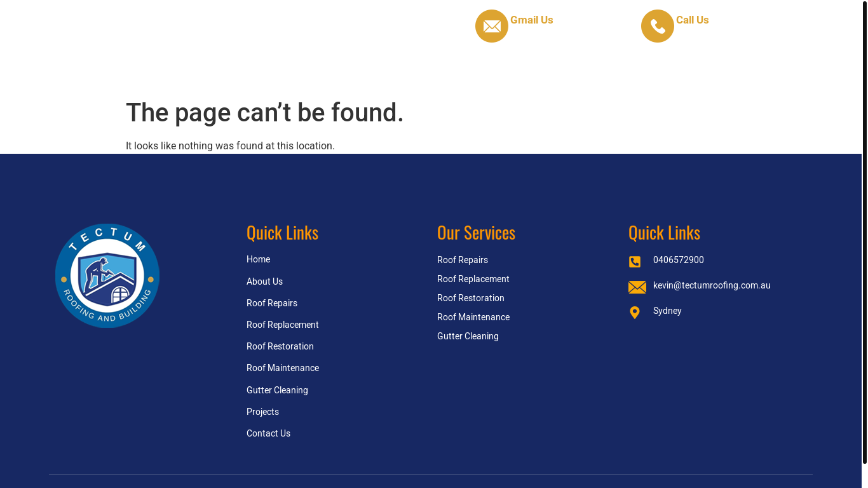Go to Home in Quick Links

click(258, 259)
